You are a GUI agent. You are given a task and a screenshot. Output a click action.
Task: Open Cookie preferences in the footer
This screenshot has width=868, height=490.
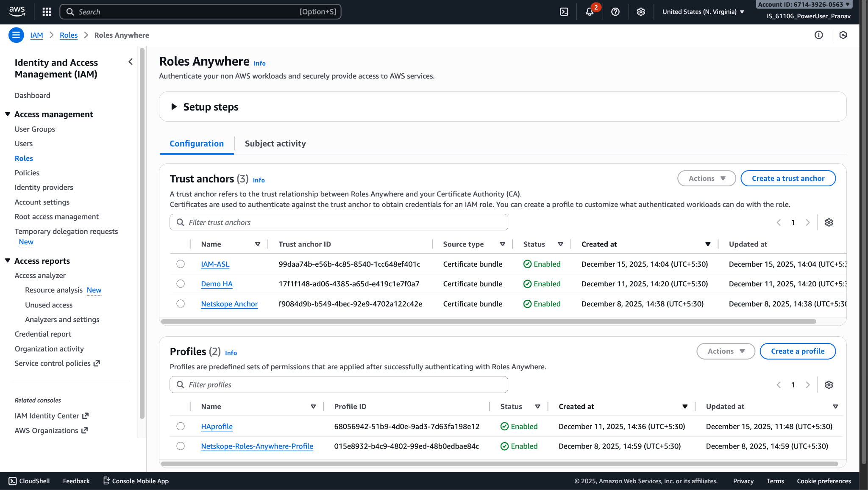click(824, 481)
